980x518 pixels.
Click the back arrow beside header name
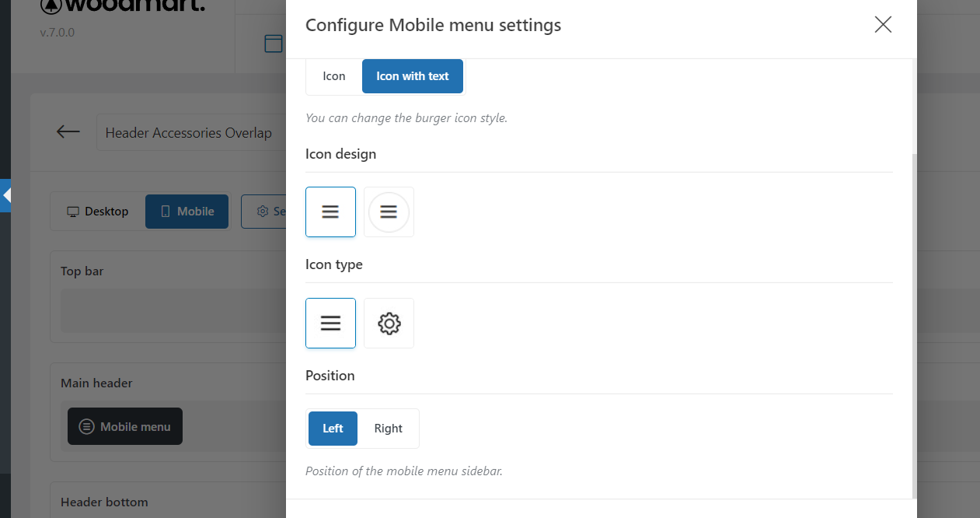click(x=68, y=132)
